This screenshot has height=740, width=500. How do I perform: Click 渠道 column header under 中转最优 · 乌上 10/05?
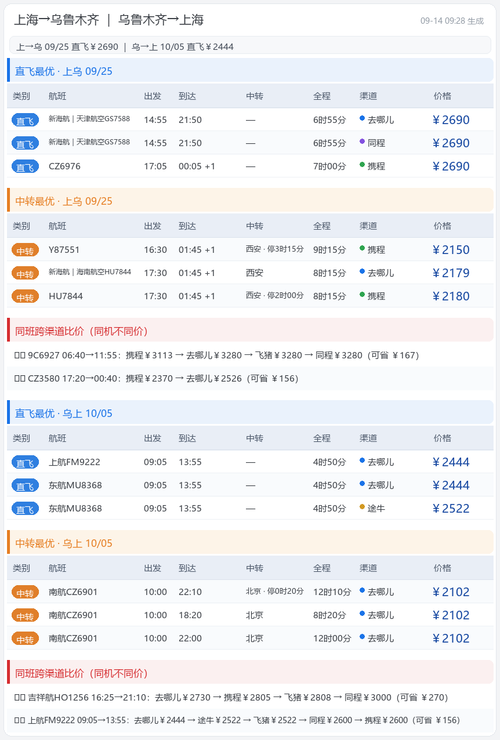coord(368,568)
